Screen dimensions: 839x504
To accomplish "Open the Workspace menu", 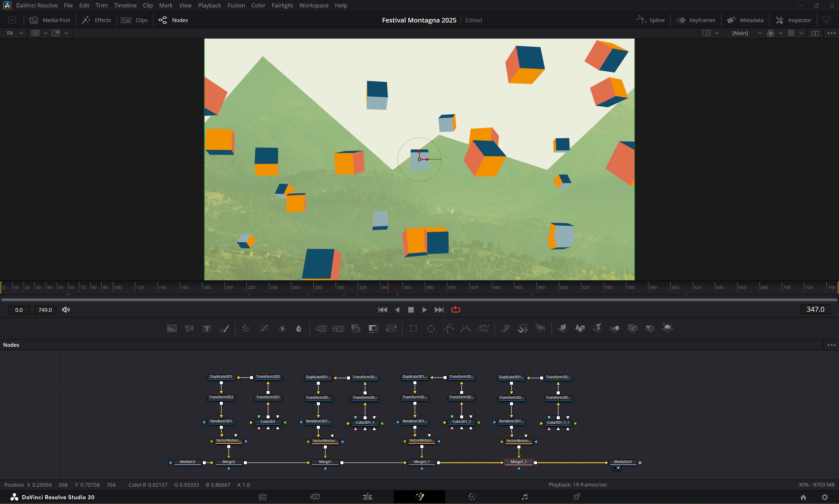I will pos(314,5).
